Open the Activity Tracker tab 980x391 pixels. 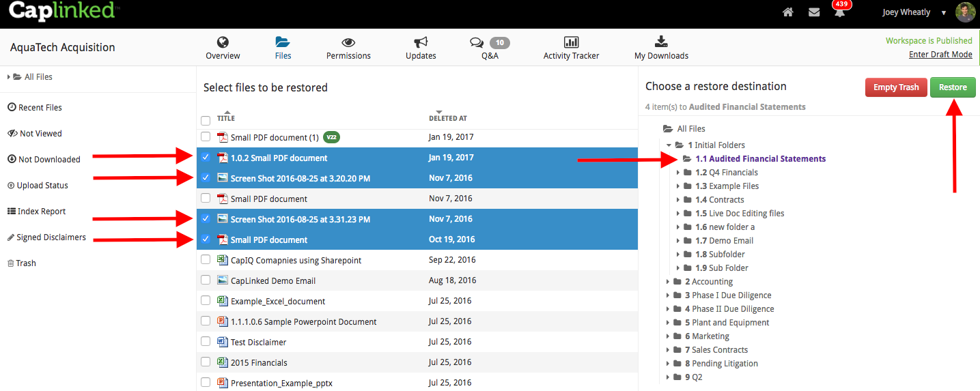[571, 48]
